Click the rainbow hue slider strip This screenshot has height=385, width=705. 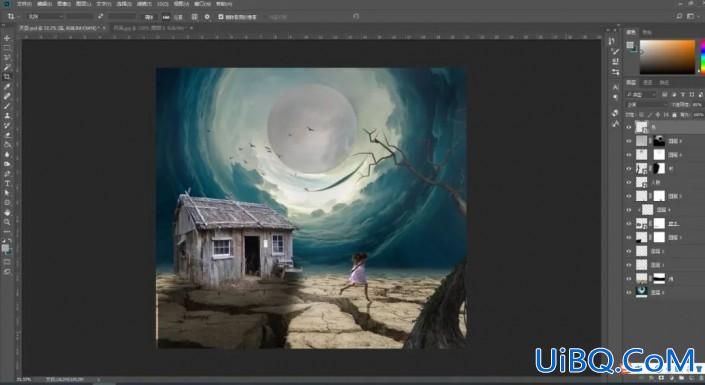click(702, 57)
